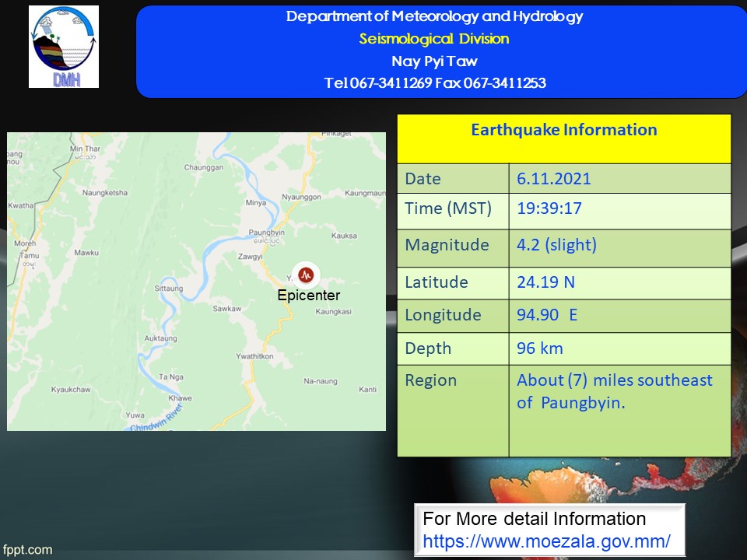Click the 'Magnitude' row label
747x560 pixels.
coord(447,245)
